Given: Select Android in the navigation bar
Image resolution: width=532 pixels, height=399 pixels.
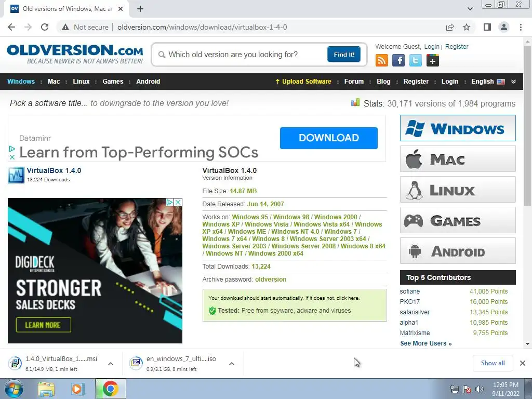Looking at the screenshot, I should tap(148, 82).
